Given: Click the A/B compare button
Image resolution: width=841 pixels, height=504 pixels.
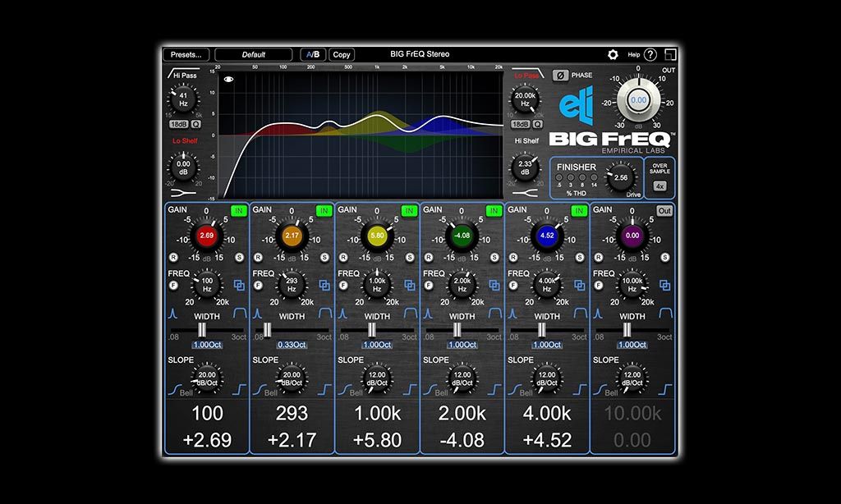Looking at the screenshot, I should [x=313, y=55].
